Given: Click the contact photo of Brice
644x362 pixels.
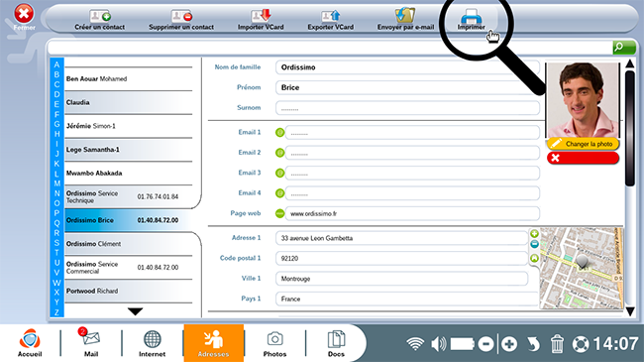Looking at the screenshot, I should [x=583, y=100].
